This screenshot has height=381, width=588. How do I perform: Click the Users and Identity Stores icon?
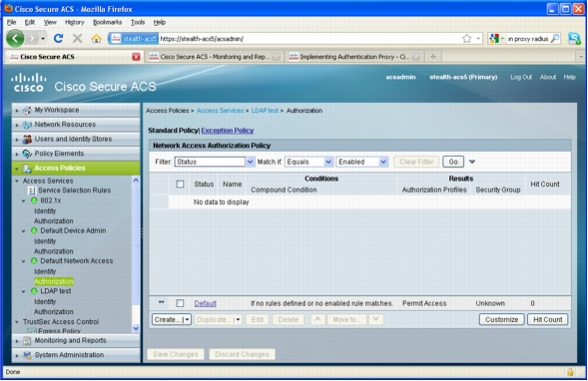(27, 140)
